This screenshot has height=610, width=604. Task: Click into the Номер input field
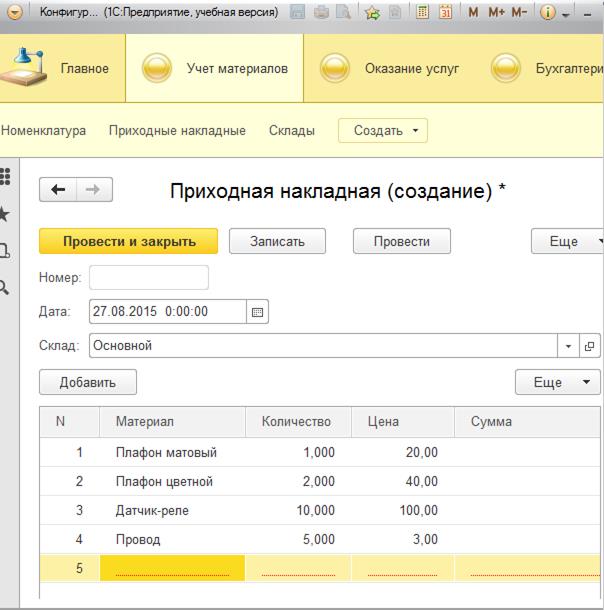(x=149, y=277)
